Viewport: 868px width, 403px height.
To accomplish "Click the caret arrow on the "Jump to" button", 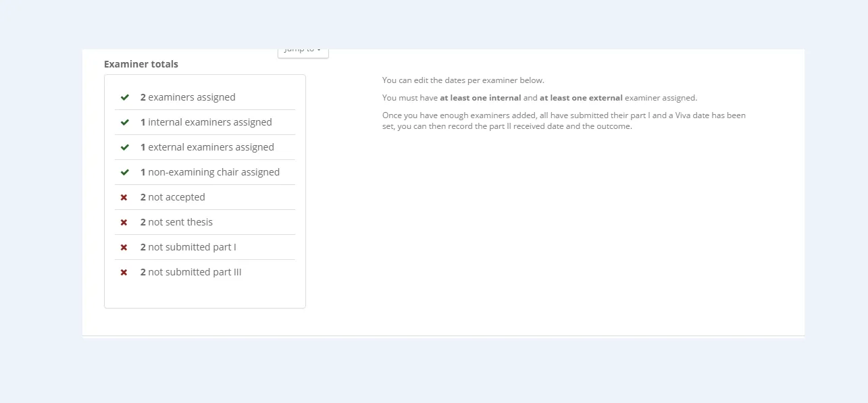I will click(x=318, y=49).
